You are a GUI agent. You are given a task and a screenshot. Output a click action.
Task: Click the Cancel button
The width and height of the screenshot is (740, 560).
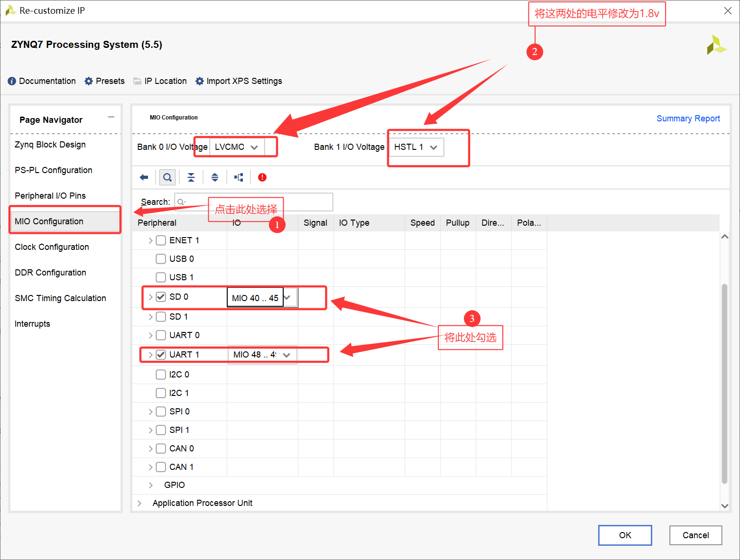click(696, 535)
